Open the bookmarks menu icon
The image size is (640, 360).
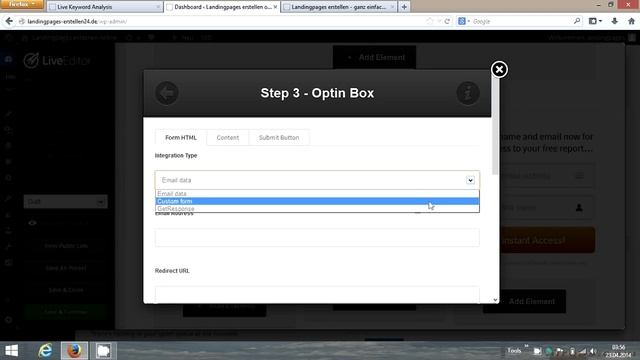pyautogui.click(x=595, y=21)
